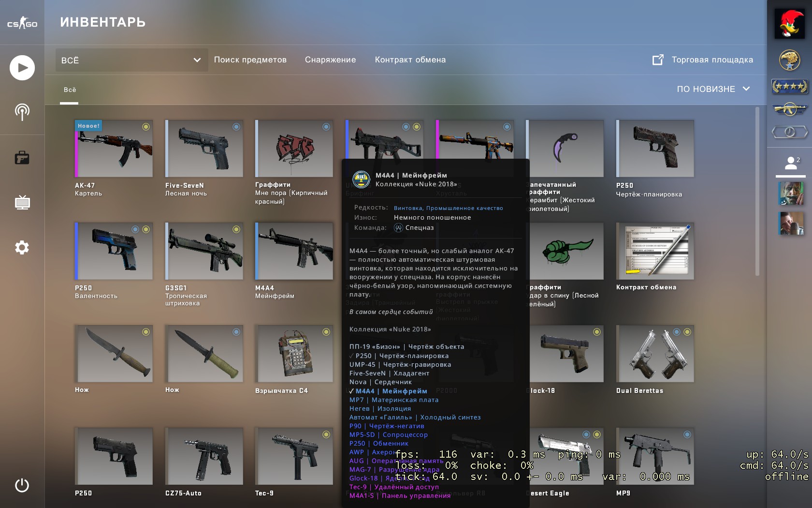Click 'M4A1-S | Панель управления' in collection list
The height and width of the screenshot is (508, 812).
pyautogui.click(x=400, y=496)
